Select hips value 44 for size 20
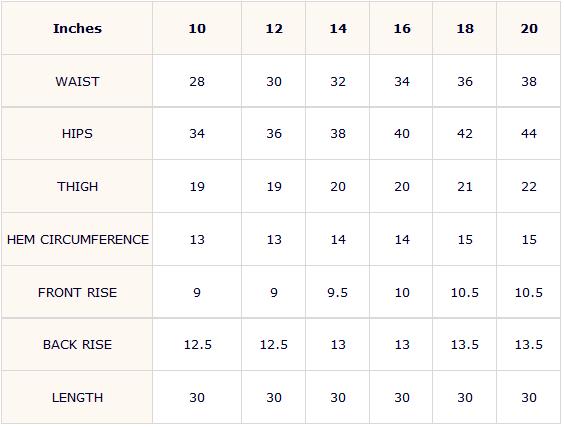The height and width of the screenshot is (427, 564). pyautogui.click(x=529, y=134)
